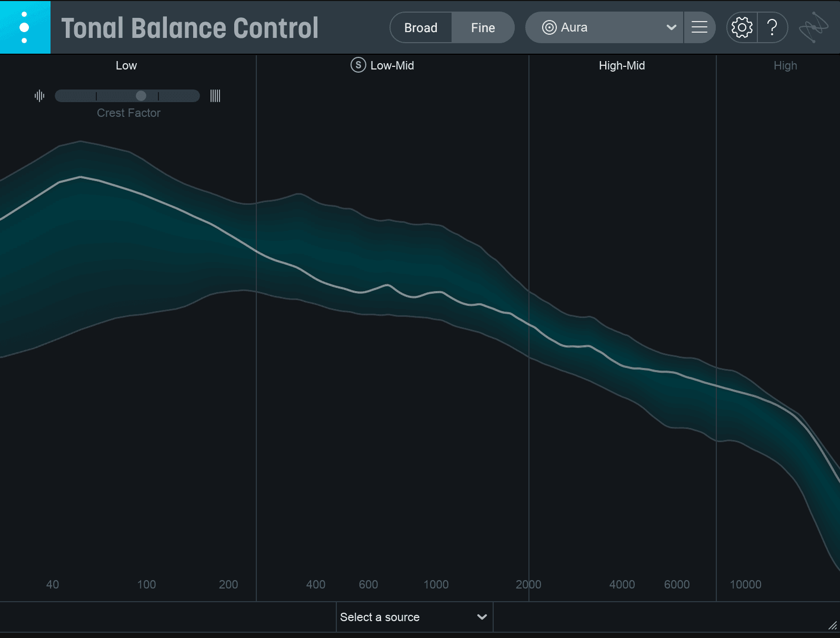Viewport: 840px width, 638px height.
Task: Click the compressed bars icon right of Crest Factor
Action: [x=215, y=96]
